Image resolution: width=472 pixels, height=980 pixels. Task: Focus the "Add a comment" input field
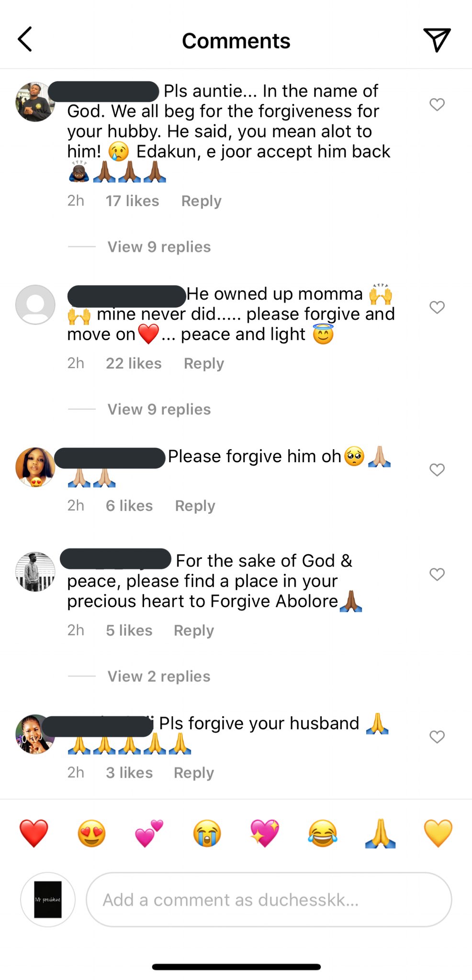click(268, 900)
